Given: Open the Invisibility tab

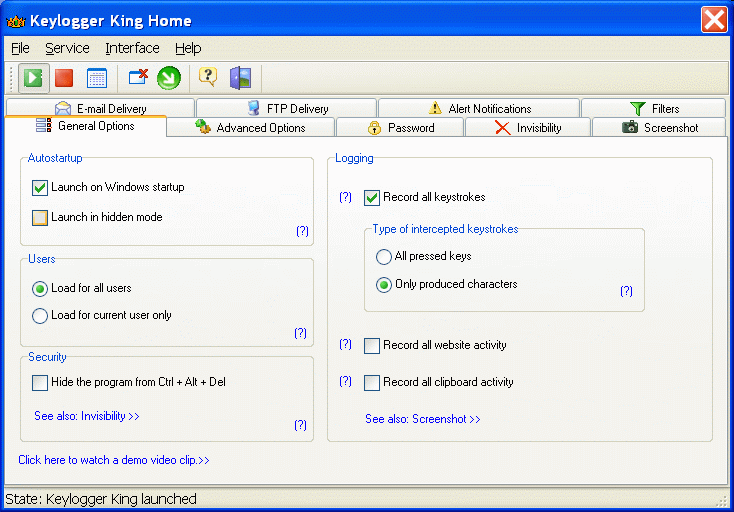Looking at the screenshot, I should pos(528,127).
